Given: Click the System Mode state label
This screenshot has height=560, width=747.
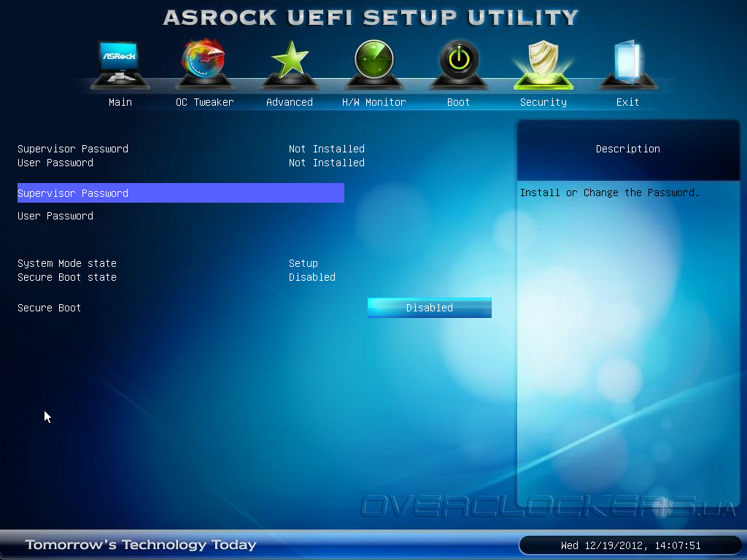Looking at the screenshot, I should click(67, 263).
